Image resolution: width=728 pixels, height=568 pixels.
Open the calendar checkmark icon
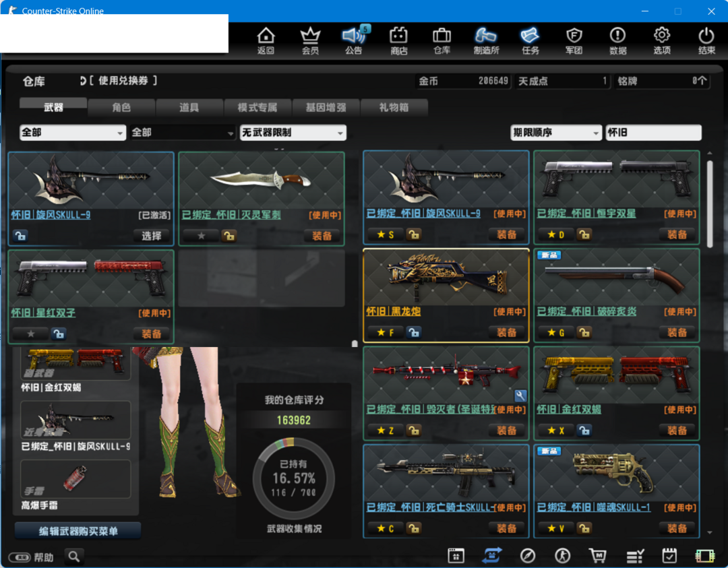(x=669, y=555)
